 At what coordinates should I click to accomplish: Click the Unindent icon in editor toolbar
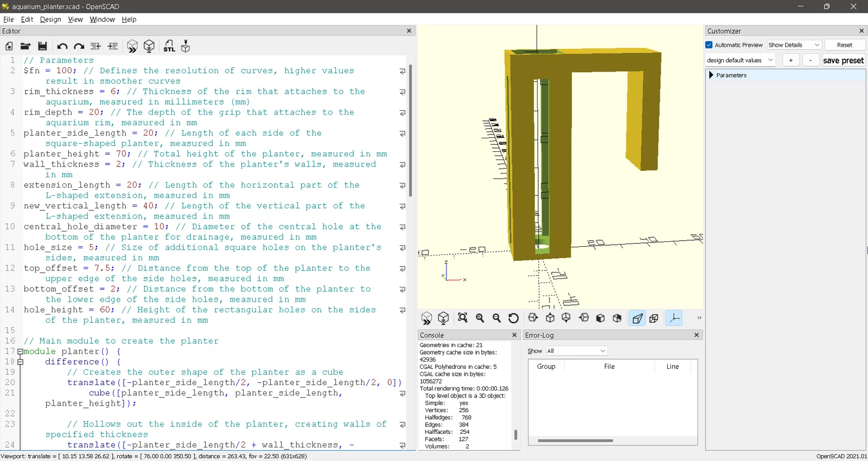(95, 47)
